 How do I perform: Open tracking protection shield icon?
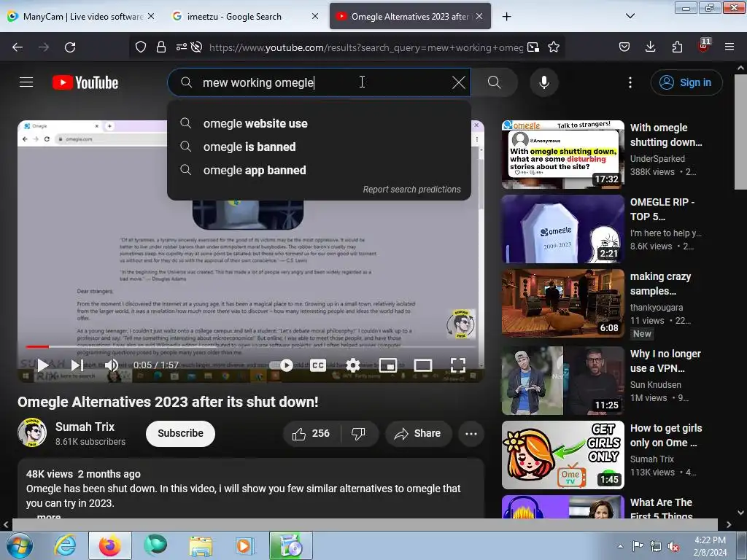(141, 47)
